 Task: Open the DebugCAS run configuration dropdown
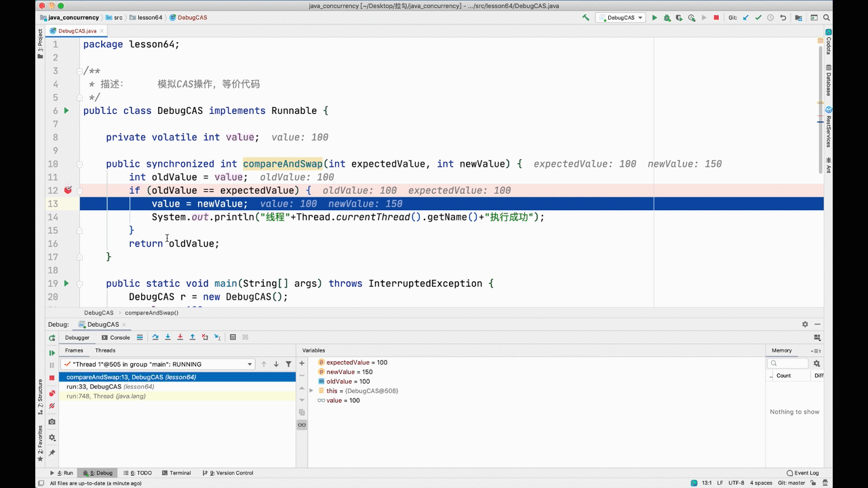[x=620, y=18]
